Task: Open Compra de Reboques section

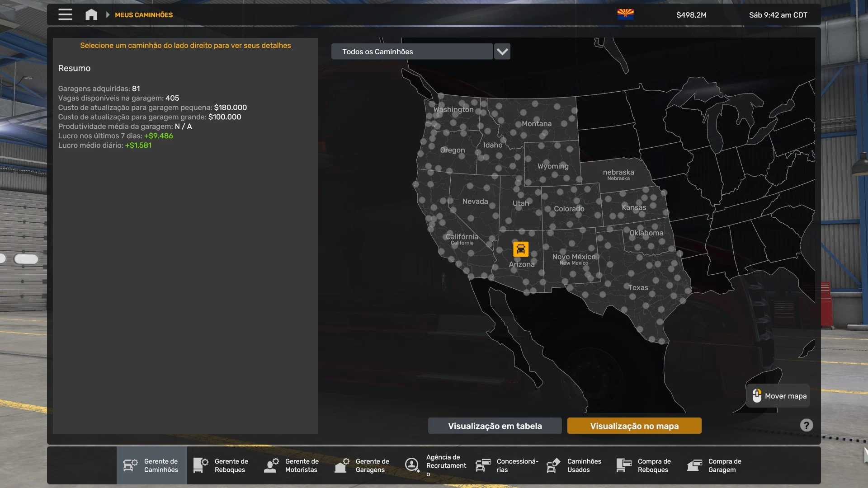Action: [644, 465]
